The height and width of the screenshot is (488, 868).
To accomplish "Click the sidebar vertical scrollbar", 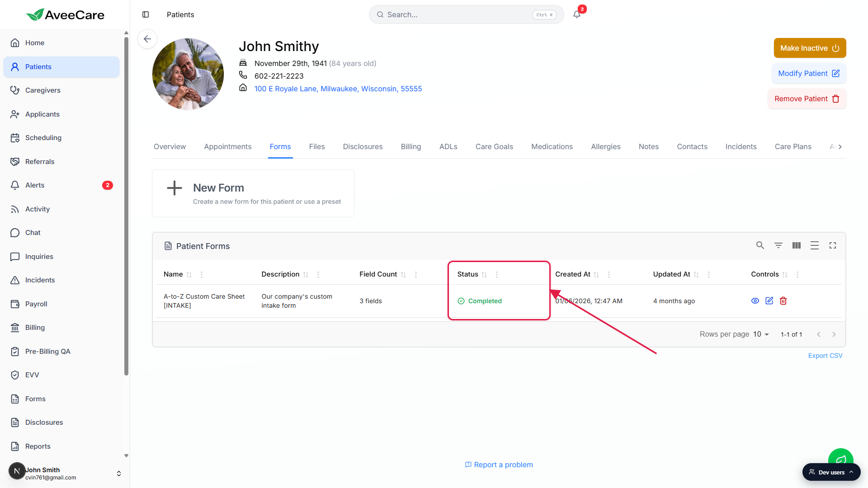I will [x=126, y=206].
